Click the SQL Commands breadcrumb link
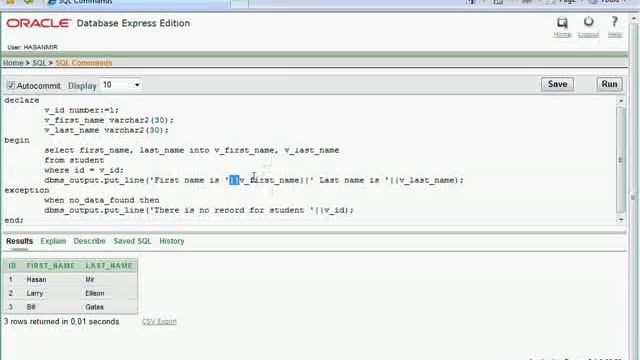The height and width of the screenshot is (360, 640). pos(84,63)
